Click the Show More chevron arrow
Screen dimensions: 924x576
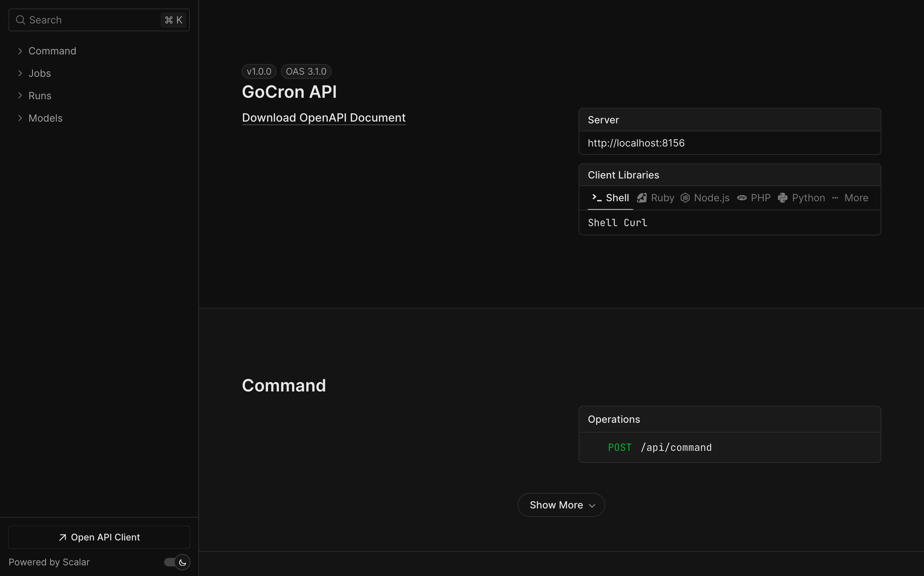coord(592,506)
